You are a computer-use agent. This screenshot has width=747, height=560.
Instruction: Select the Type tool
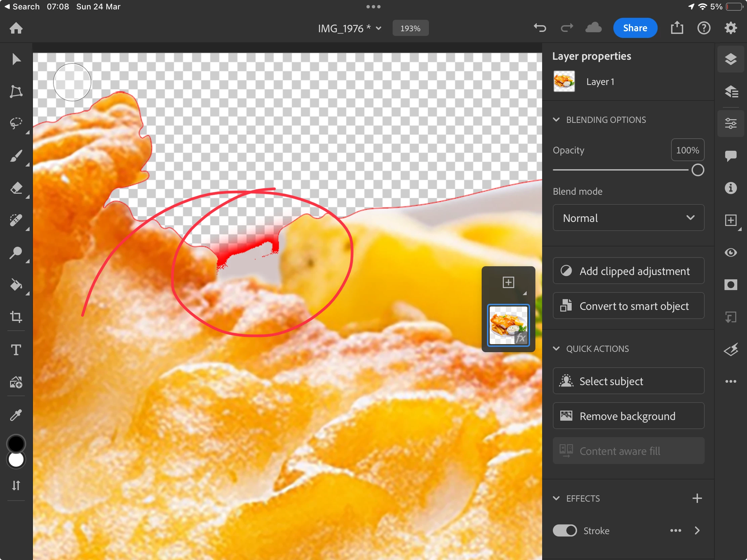[x=16, y=349]
